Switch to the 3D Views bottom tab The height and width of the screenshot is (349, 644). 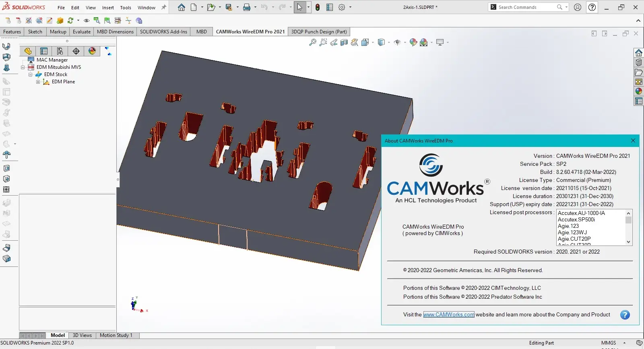point(82,335)
